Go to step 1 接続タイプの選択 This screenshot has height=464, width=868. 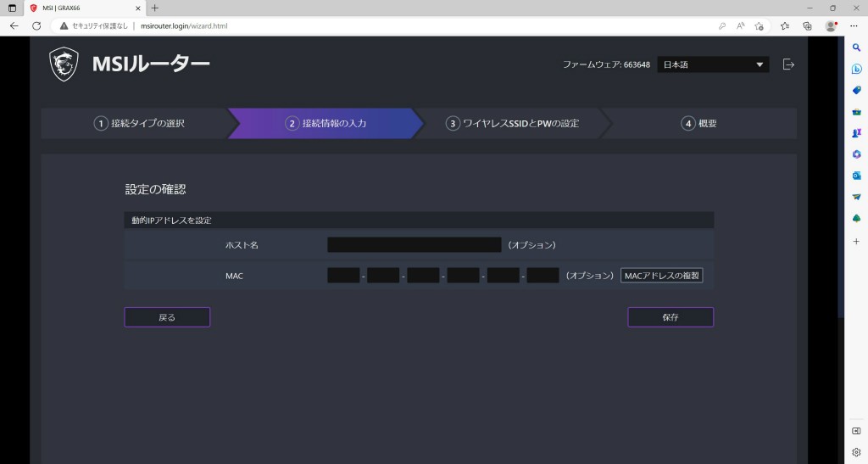(x=140, y=123)
